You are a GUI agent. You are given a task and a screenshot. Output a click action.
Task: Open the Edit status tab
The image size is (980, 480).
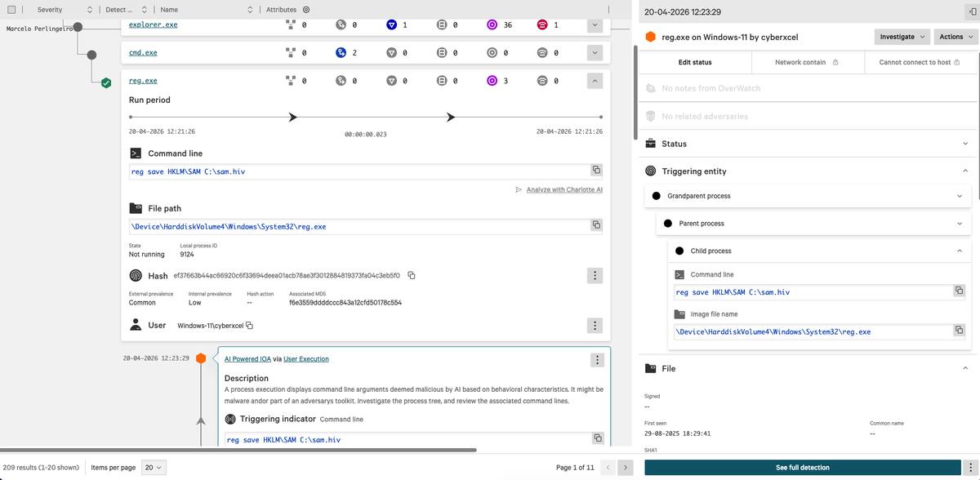point(695,62)
